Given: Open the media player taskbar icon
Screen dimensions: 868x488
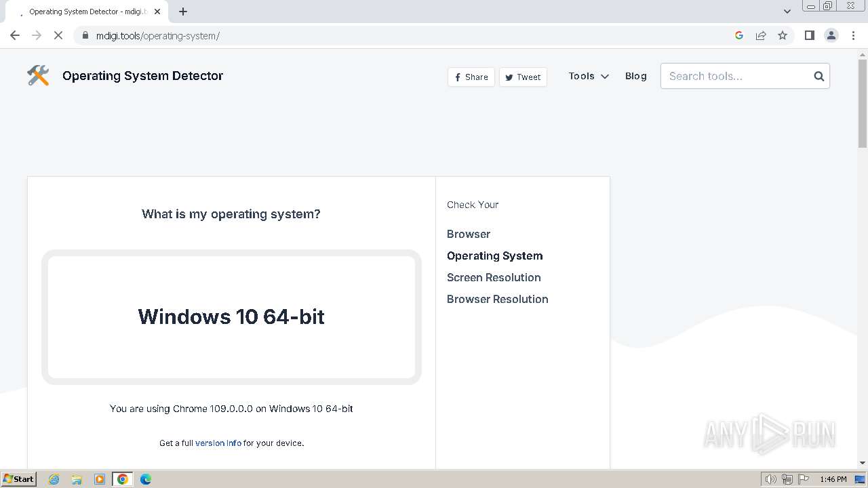Looking at the screenshot, I should click(x=100, y=479).
